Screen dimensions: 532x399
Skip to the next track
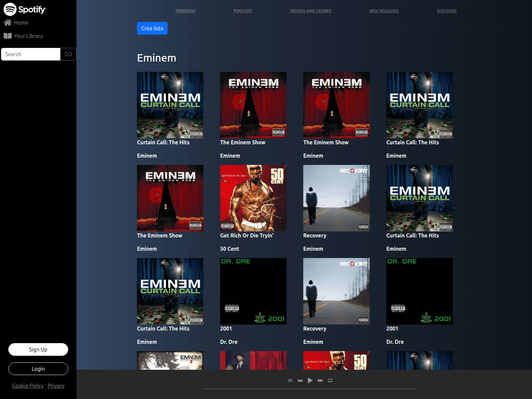click(320, 380)
